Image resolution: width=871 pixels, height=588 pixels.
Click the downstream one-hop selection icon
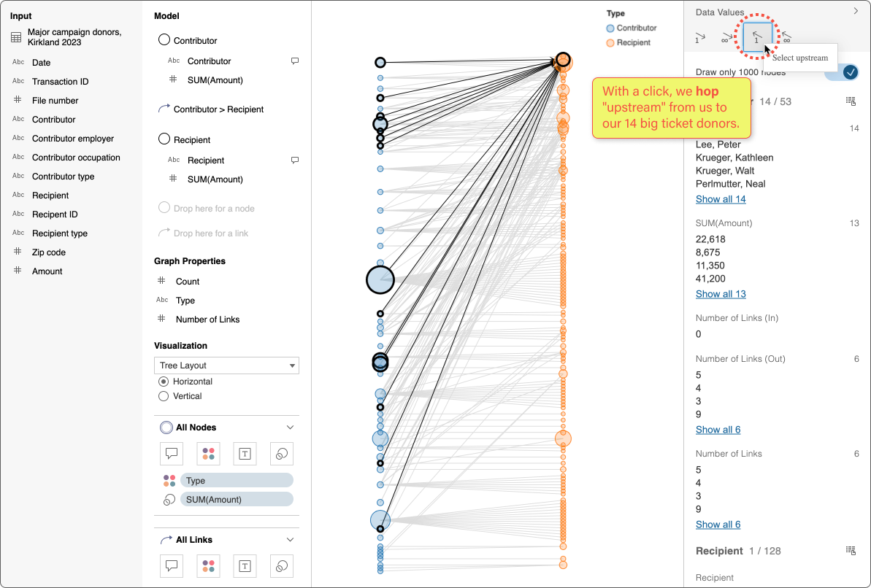point(699,36)
